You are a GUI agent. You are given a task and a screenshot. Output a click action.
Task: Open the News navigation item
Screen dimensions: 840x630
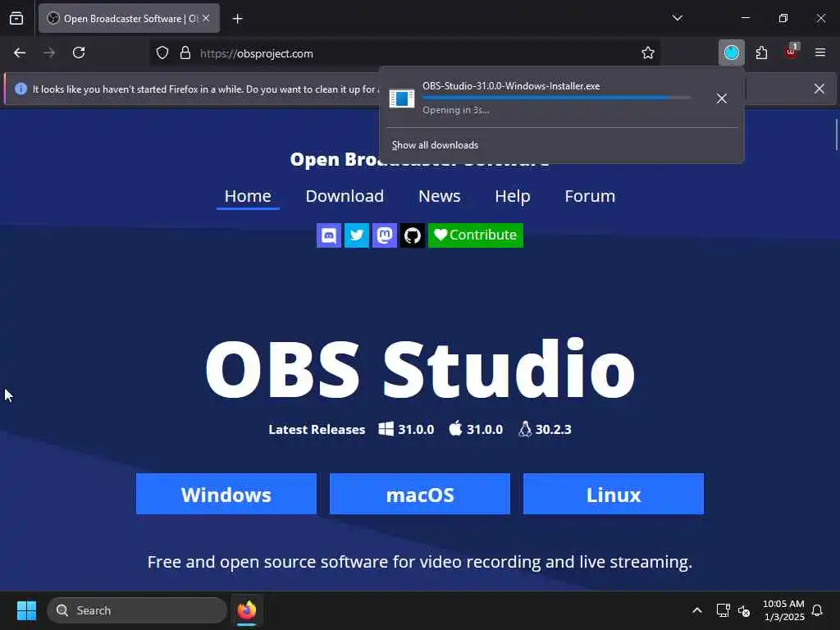tap(440, 196)
